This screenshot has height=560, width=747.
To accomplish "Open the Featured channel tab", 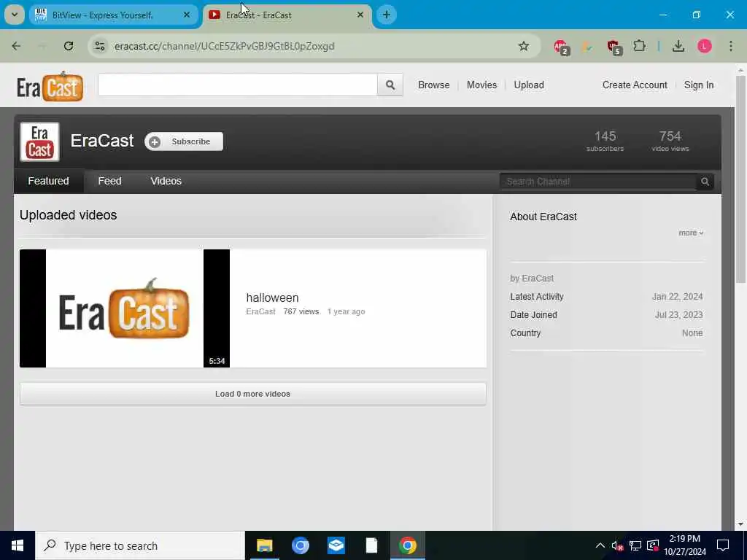I will (49, 181).
